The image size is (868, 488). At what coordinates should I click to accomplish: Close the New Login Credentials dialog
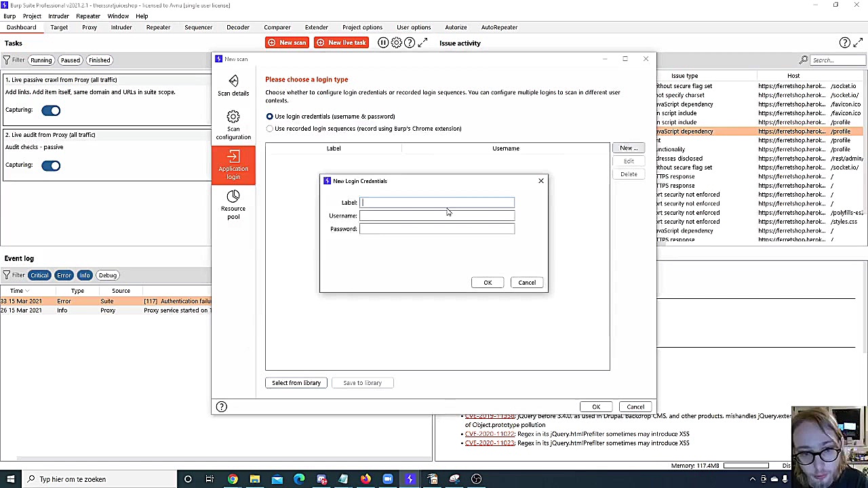tap(541, 181)
